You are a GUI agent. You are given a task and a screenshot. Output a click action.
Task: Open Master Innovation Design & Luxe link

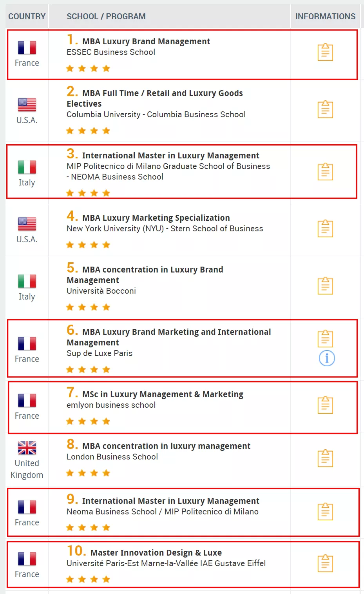tap(156, 553)
